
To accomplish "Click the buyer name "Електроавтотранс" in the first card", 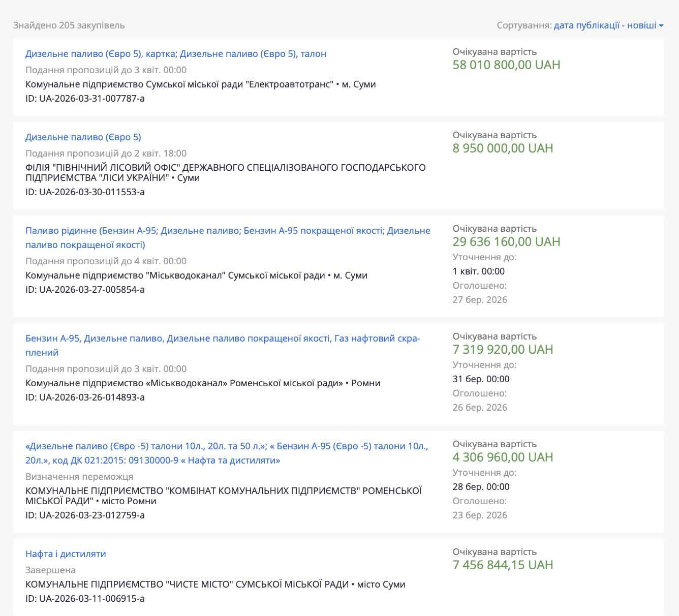I will click(x=290, y=84).
